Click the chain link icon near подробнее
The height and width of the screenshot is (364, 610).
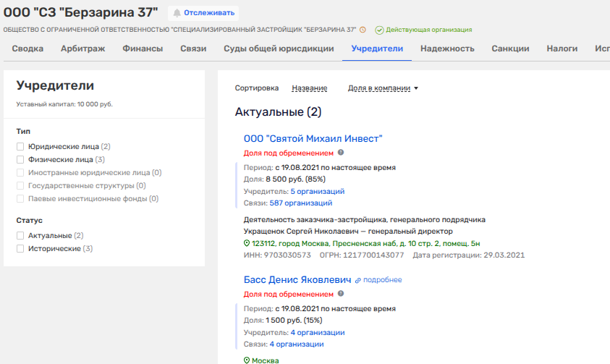[x=357, y=280]
